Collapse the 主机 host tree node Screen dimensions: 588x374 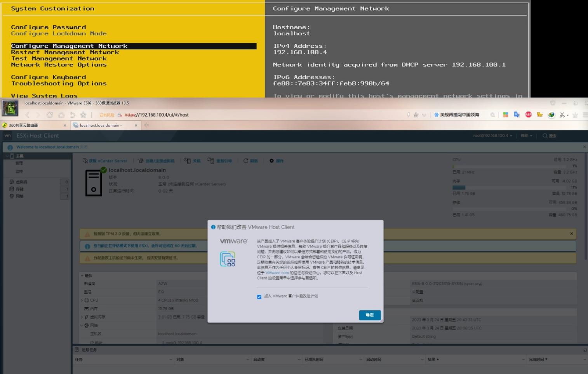(x=7, y=156)
